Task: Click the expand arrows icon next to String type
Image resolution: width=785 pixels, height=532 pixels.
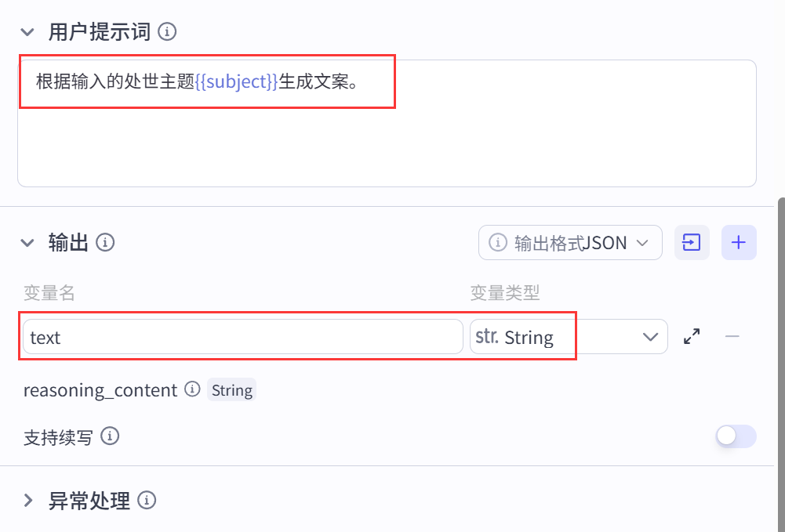Action: coord(692,336)
